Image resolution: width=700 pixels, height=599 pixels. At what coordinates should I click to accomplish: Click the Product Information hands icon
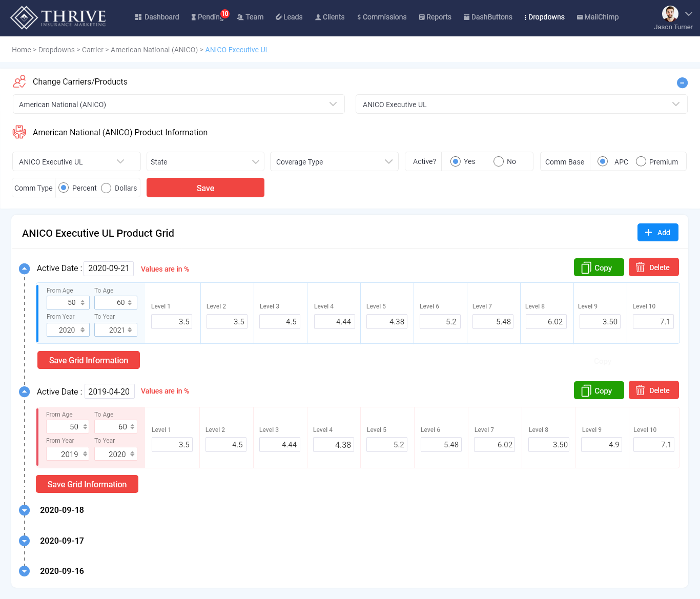pos(19,132)
